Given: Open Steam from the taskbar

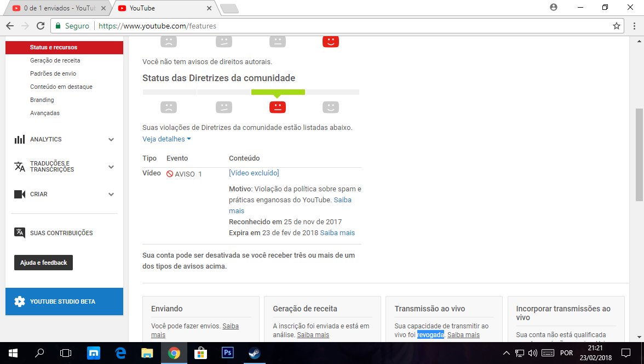Looking at the screenshot, I should (254, 353).
